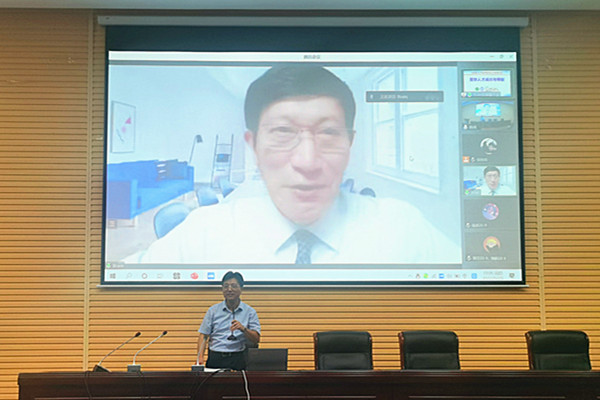Select the second conference room participant thumbnail
The height and width of the screenshot is (400, 600).
[488, 113]
